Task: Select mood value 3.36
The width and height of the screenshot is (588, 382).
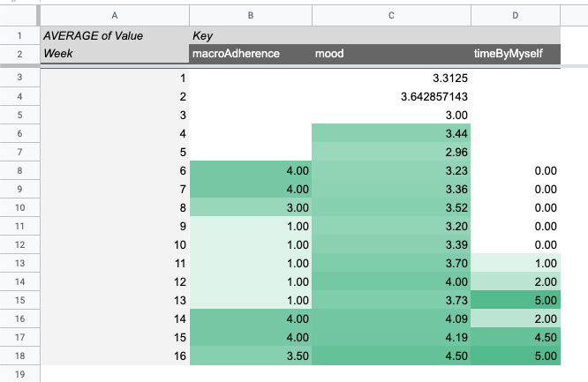Action: (x=391, y=189)
